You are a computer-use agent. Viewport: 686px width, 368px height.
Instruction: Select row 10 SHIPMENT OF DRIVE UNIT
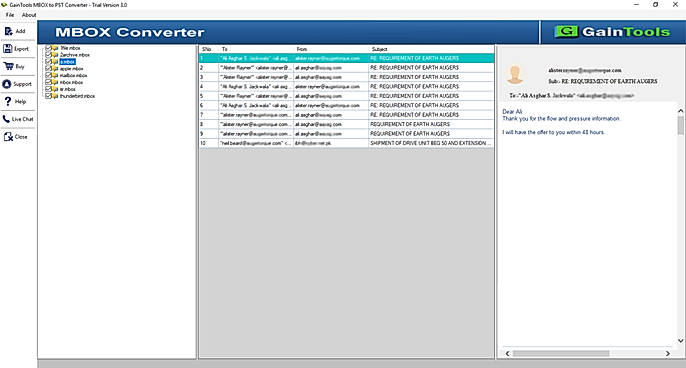click(x=346, y=143)
